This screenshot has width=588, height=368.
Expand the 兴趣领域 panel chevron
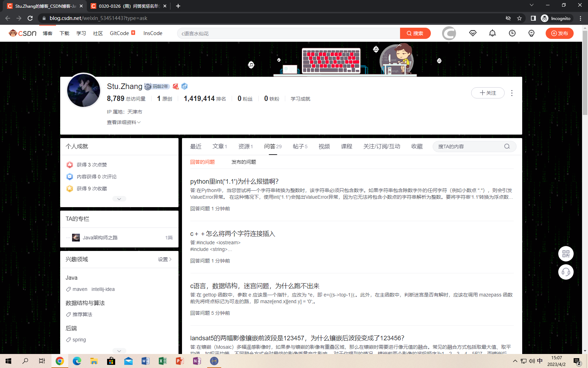pyautogui.click(x=119, y=350)
